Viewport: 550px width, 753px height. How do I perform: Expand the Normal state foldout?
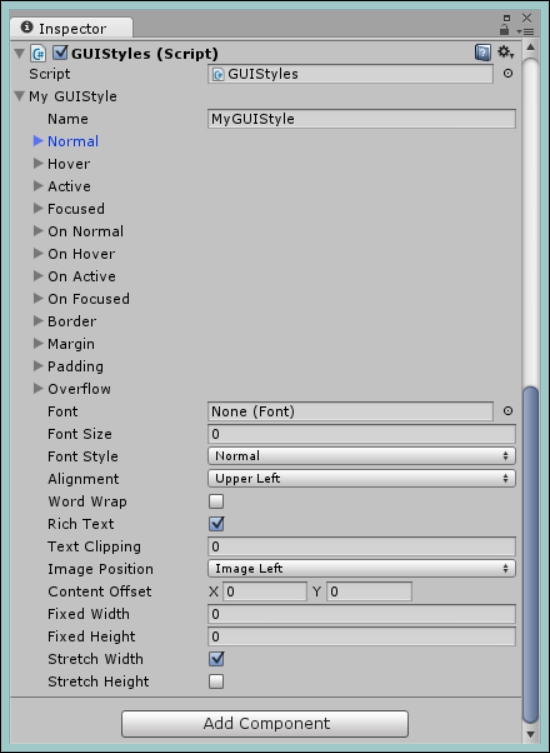point(38,141)
